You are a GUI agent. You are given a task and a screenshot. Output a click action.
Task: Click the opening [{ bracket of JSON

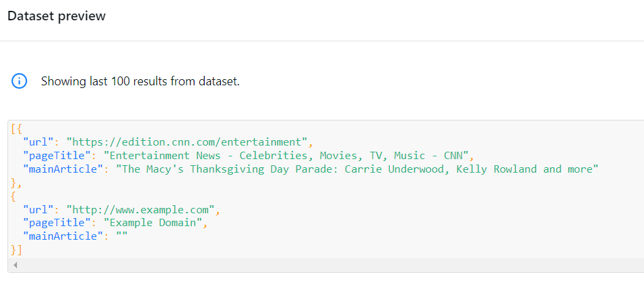(x=16, y=129)
